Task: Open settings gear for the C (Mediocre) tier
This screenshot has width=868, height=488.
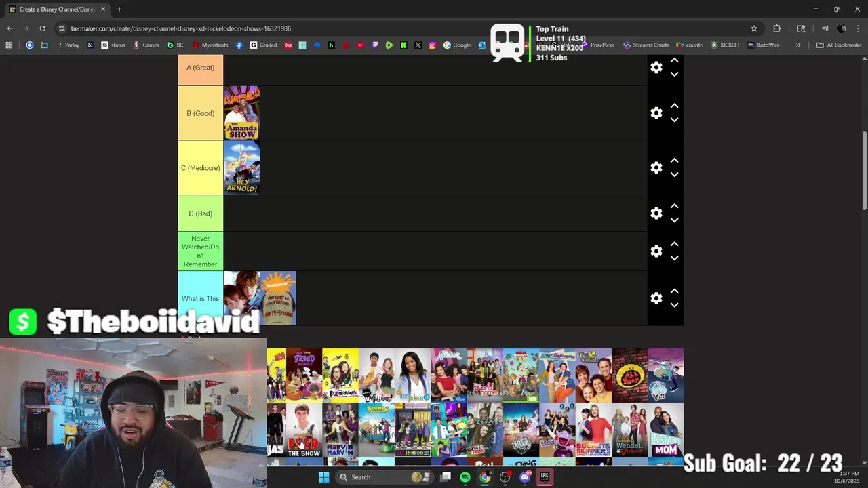Action: 656,167
